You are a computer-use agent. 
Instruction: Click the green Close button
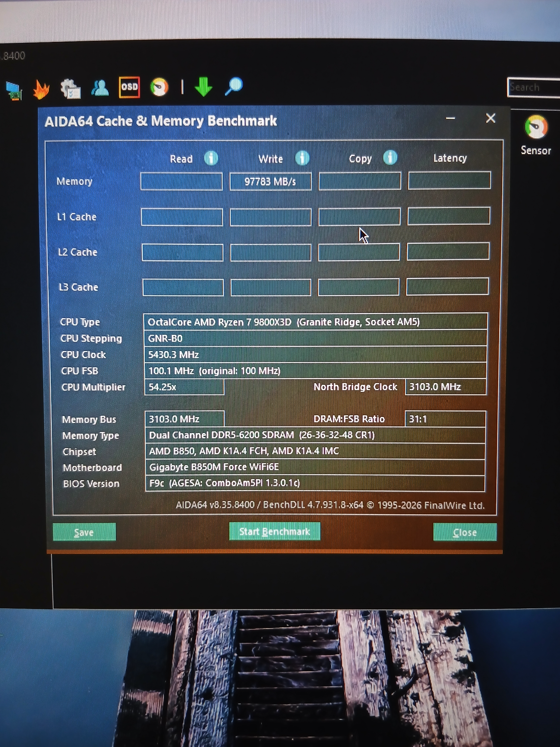465,532
